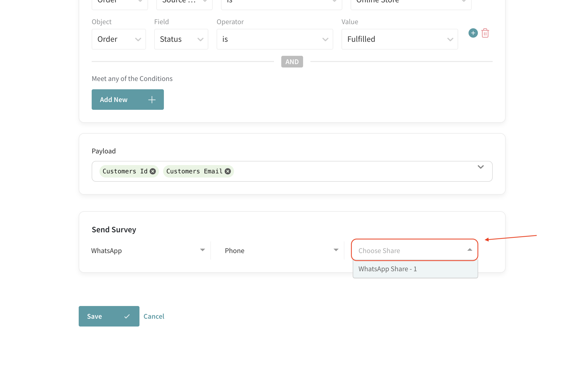Collapse the Choose Share dropdown arrow
The height and width of the screenshot is (367, 588).
[470, 250]
